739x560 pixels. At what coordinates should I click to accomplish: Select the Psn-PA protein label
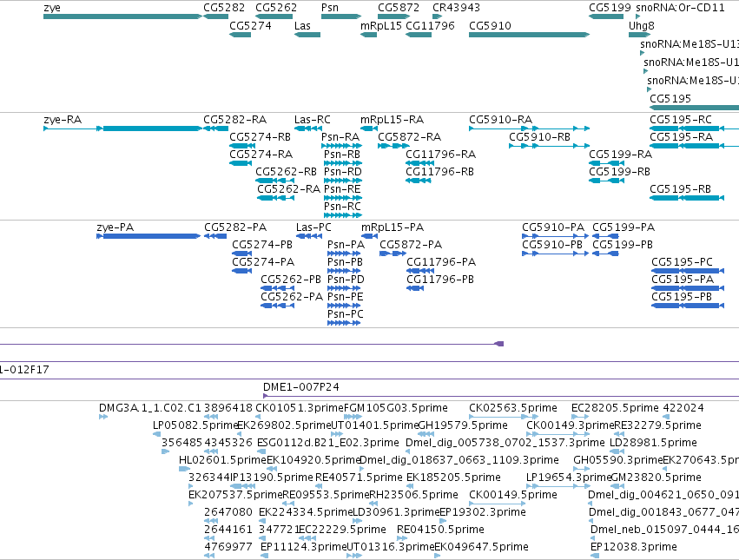click(x=346, y=245)
